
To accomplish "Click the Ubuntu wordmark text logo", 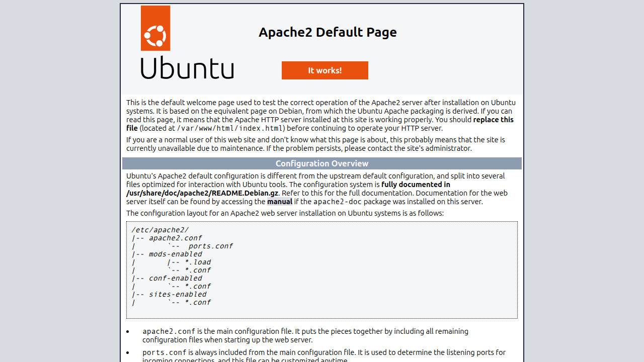I will (187, 68).
